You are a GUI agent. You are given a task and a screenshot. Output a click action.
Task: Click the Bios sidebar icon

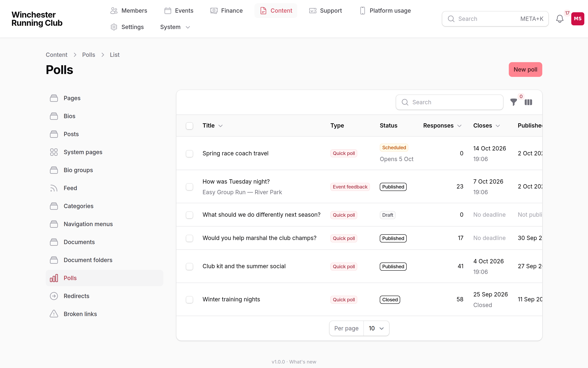(x=54, y=116)
